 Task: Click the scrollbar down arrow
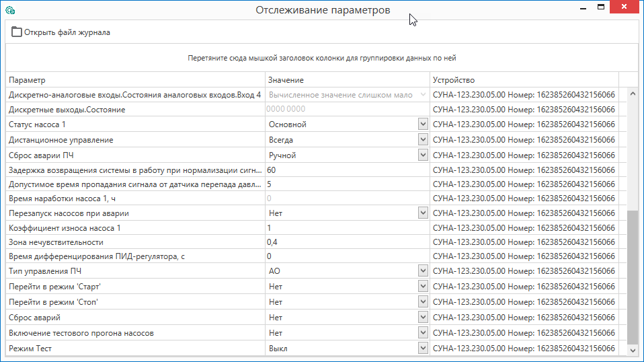[x=633, y=351]
